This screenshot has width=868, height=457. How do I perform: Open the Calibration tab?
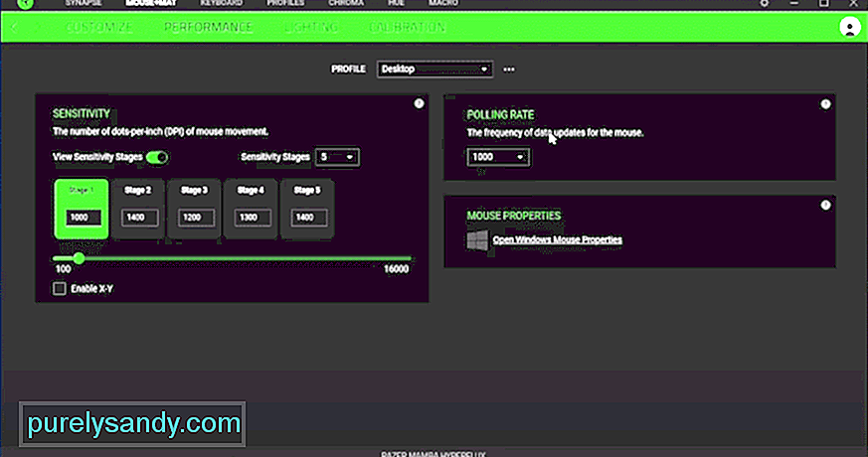(x=407, y=27)
